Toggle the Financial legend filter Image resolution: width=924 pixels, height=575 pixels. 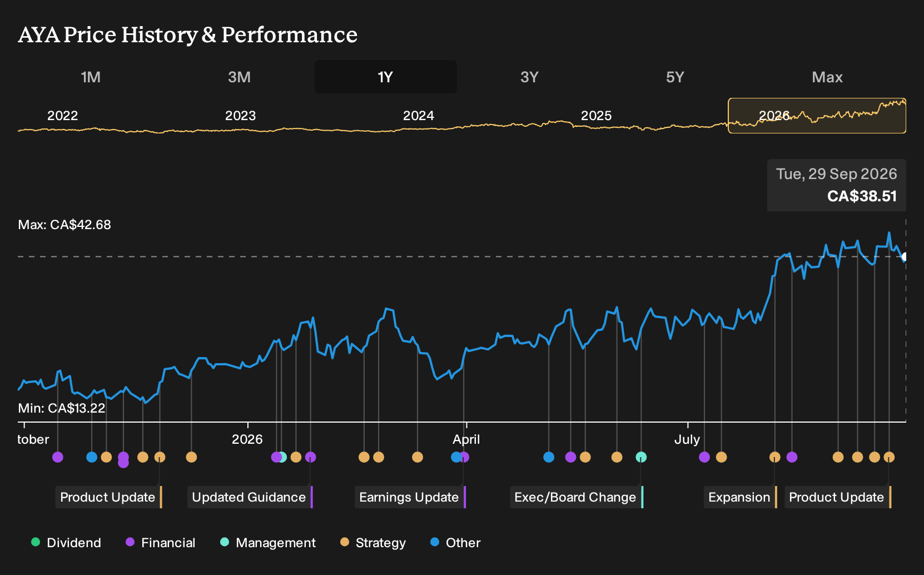161,542
